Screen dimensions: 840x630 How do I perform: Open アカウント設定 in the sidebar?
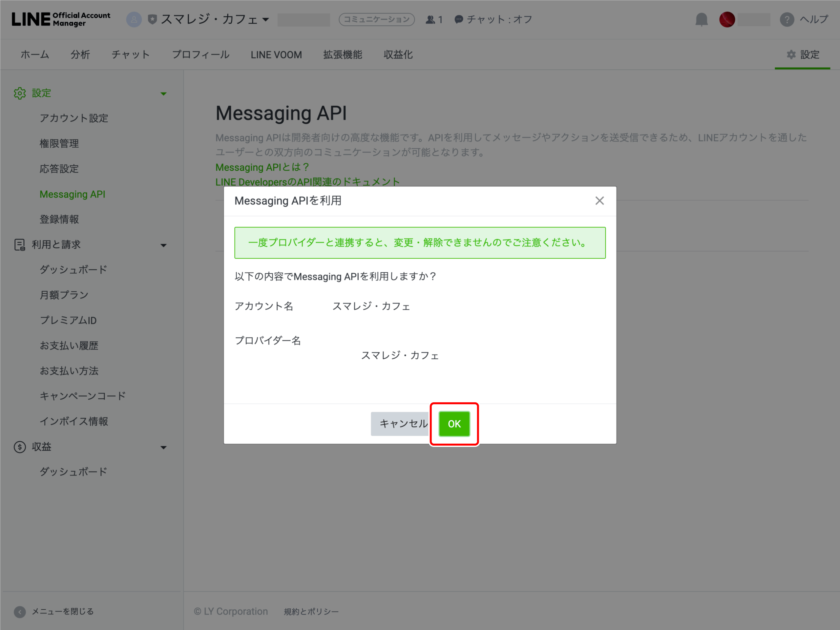74,118
